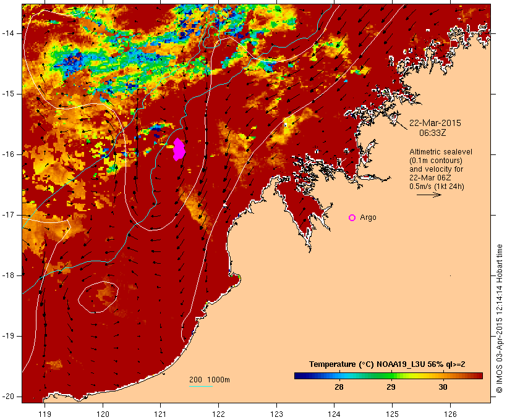Click the temperature color bar
Screen dimensions: 507x420
(x=388, y=376)
